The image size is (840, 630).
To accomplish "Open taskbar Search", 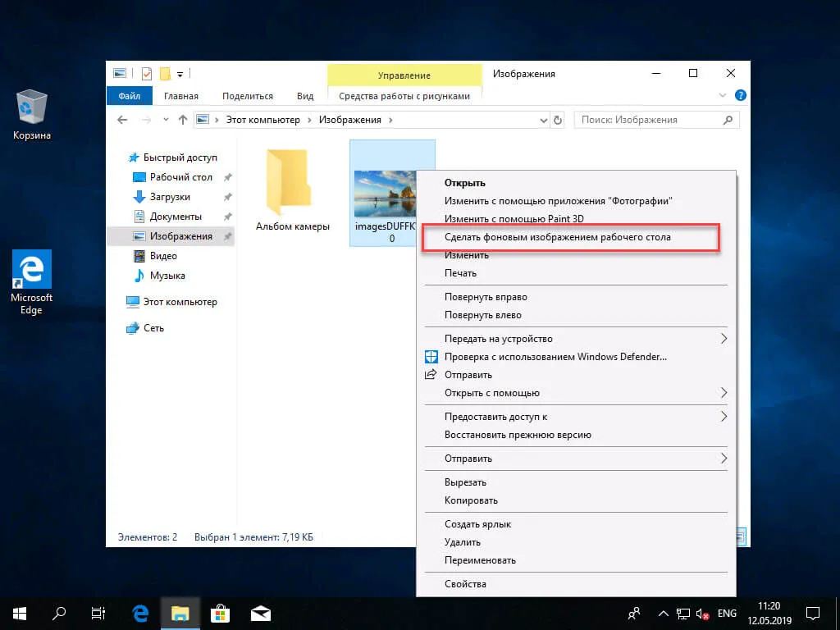I will pos(59,614).
